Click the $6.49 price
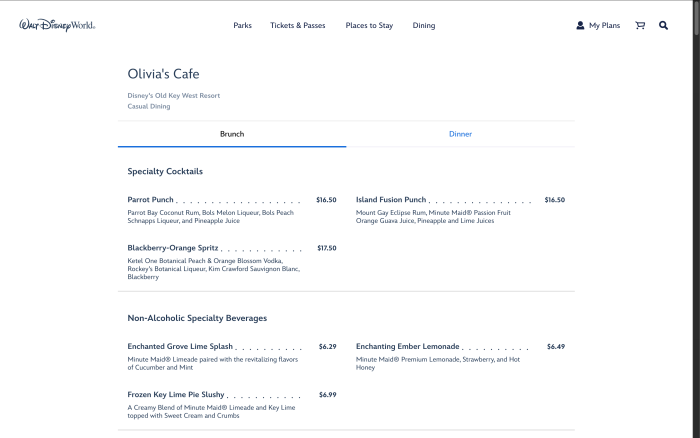Image resolution: width=700 pixels, height=438 pixels. [x=556, y=346]
